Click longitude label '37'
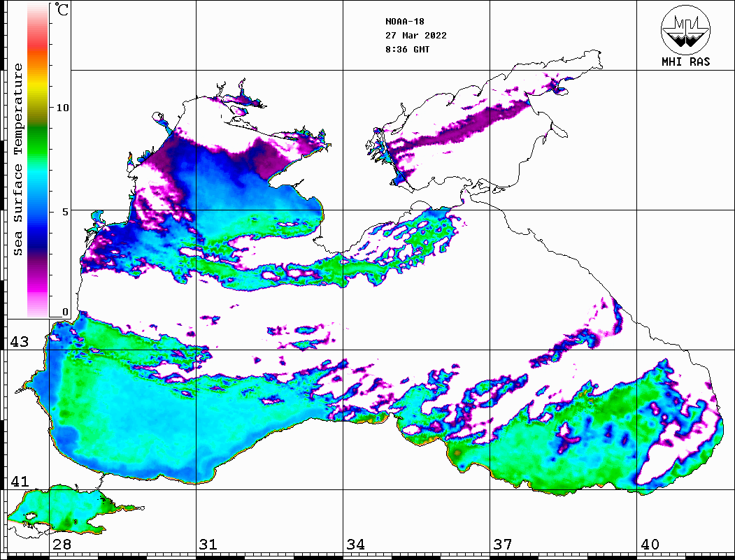735x560 pixels. tap(503, 545)
